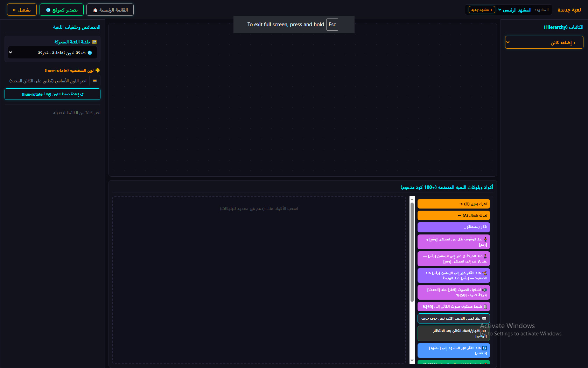
Task: Click standing person icon on idle animation block
Action: (485, 239)
